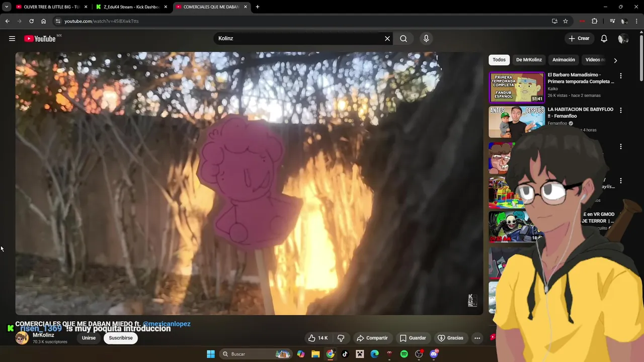Open TikTok from taskbar

345,354
